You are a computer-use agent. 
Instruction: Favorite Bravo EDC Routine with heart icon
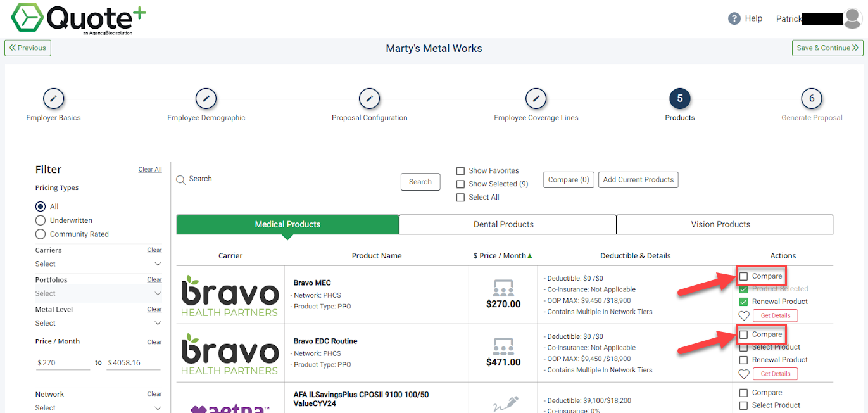(744, 374)
